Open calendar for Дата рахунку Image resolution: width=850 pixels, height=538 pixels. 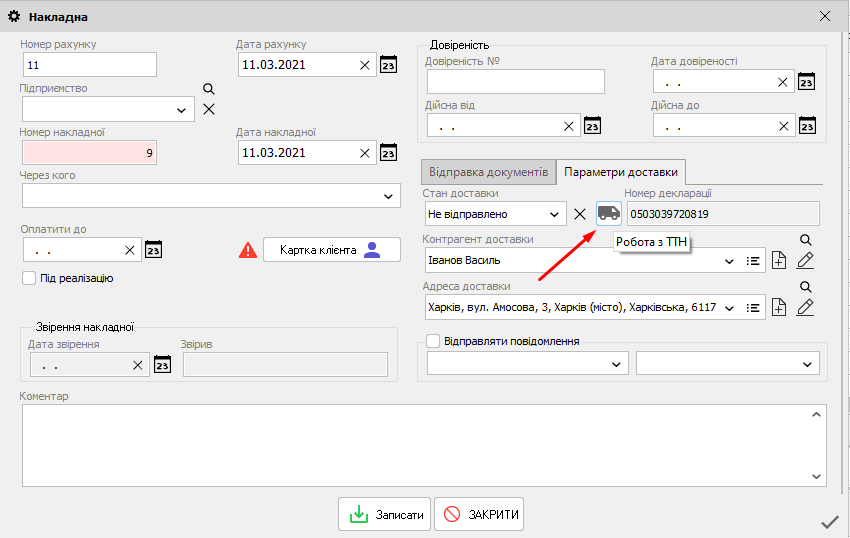(389, 65)
